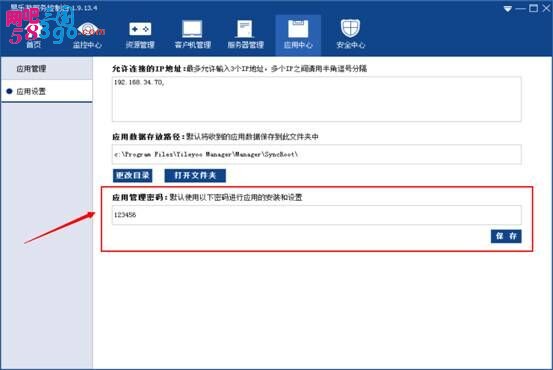553x370 pixels.
Task: Go to 客户机管理 client management
Action: (193, 35)
